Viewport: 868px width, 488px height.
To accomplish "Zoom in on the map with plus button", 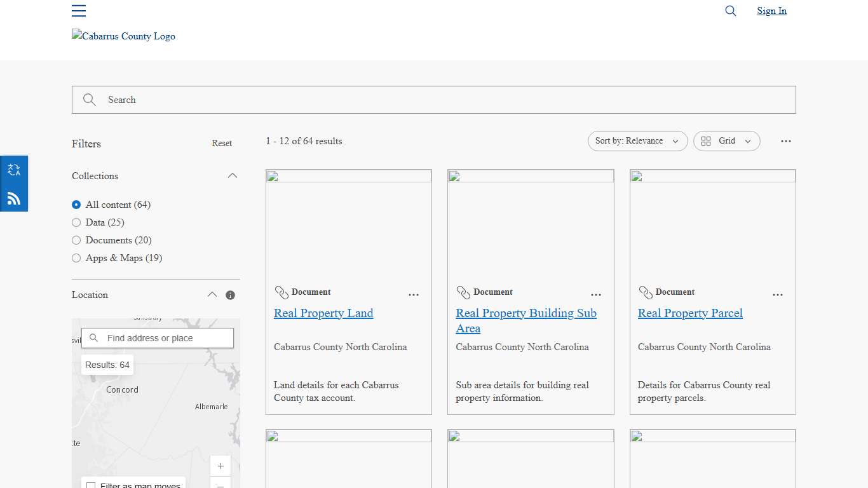I will click(x=220, y=466).
